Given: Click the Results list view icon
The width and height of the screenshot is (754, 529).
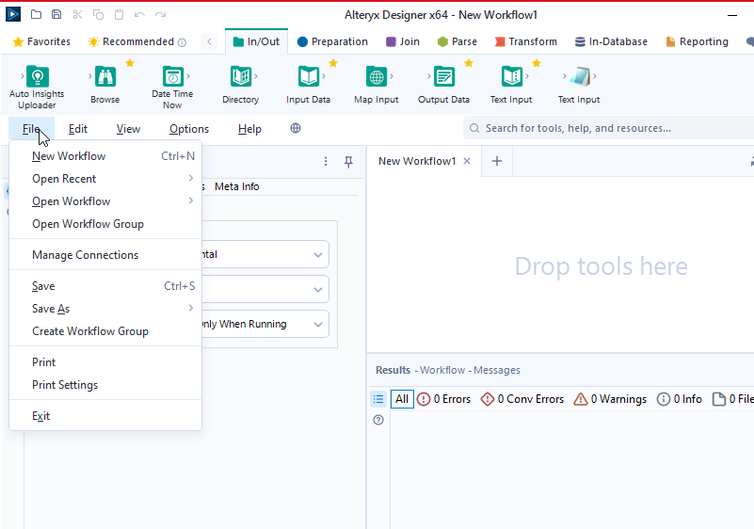Looking at the screenshot, I should pos(378,399).
